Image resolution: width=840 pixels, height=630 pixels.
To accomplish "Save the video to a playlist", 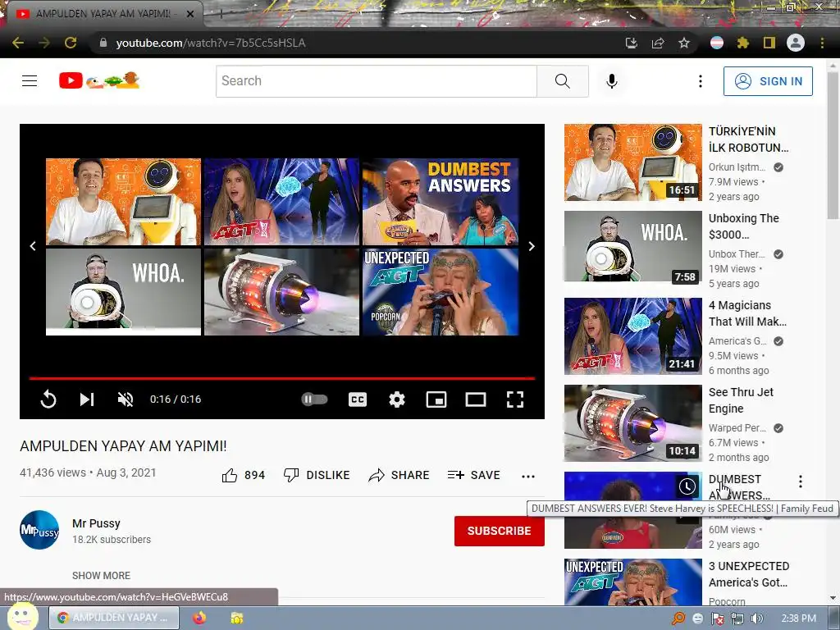I will [x=474, y=475].
